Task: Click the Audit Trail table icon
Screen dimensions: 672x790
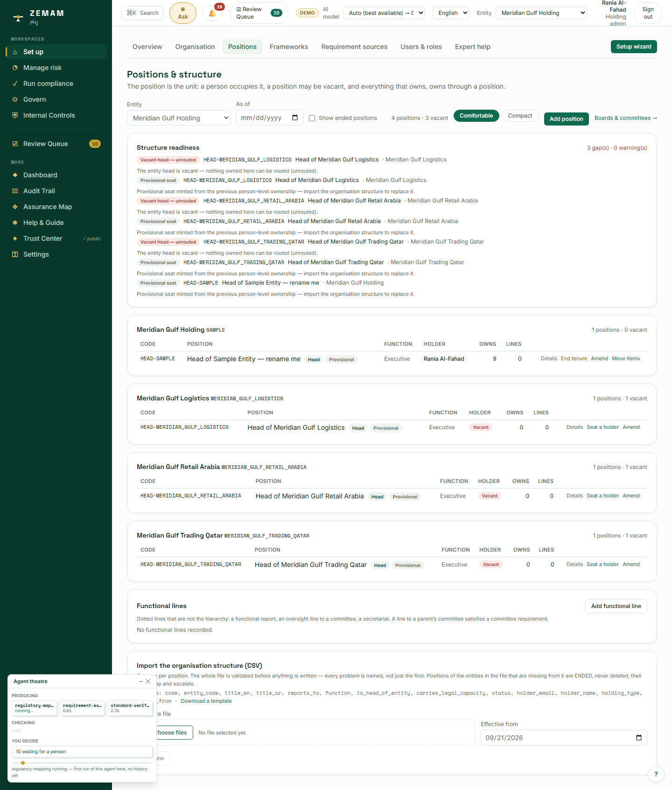Action: pos(15,191)
